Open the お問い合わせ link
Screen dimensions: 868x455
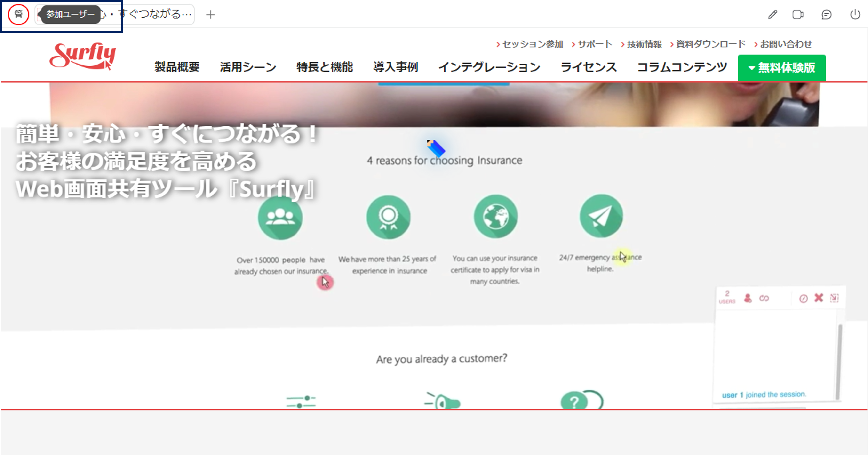click(785, 44)
